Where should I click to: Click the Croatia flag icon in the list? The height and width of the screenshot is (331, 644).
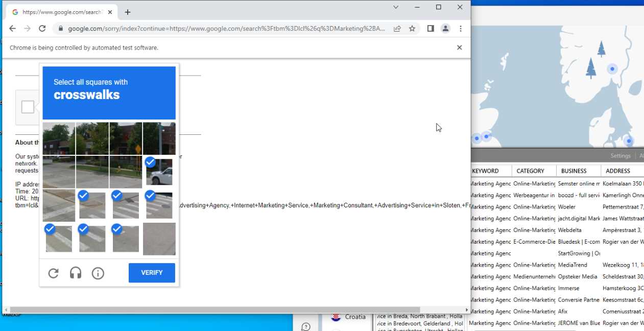[x=336, y=317]
